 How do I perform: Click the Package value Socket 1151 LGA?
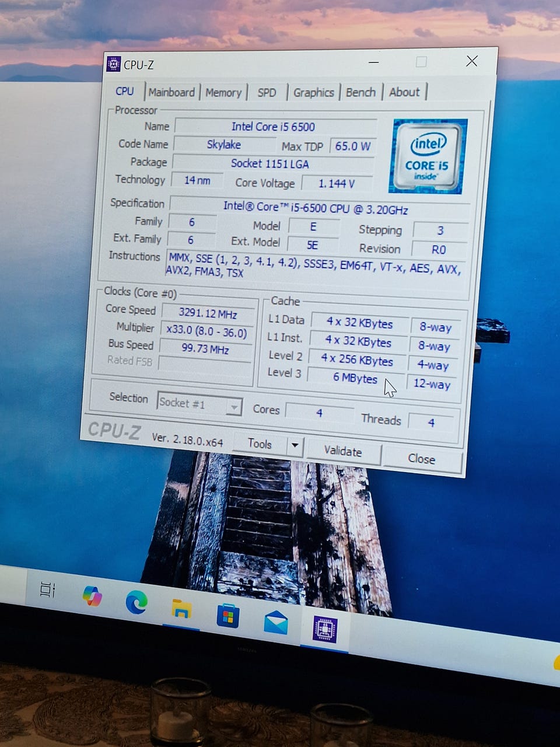pyautogui.click(x=272, y=163)
